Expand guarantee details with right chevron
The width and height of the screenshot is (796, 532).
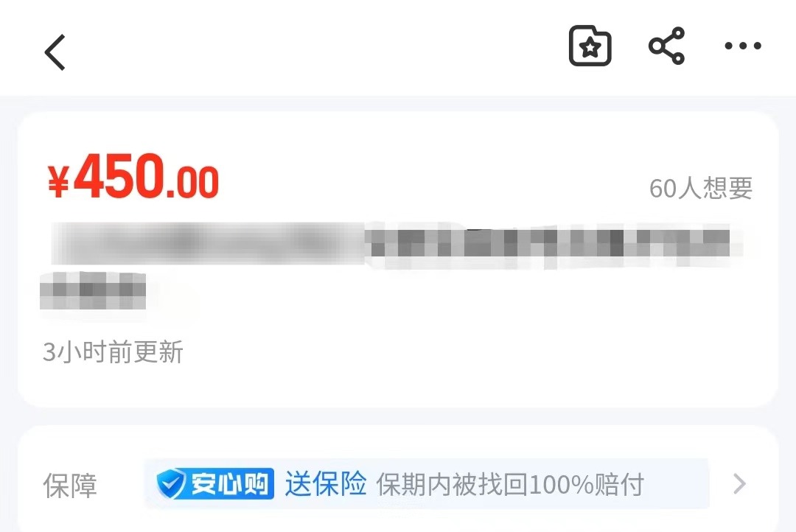click(740, 484)
